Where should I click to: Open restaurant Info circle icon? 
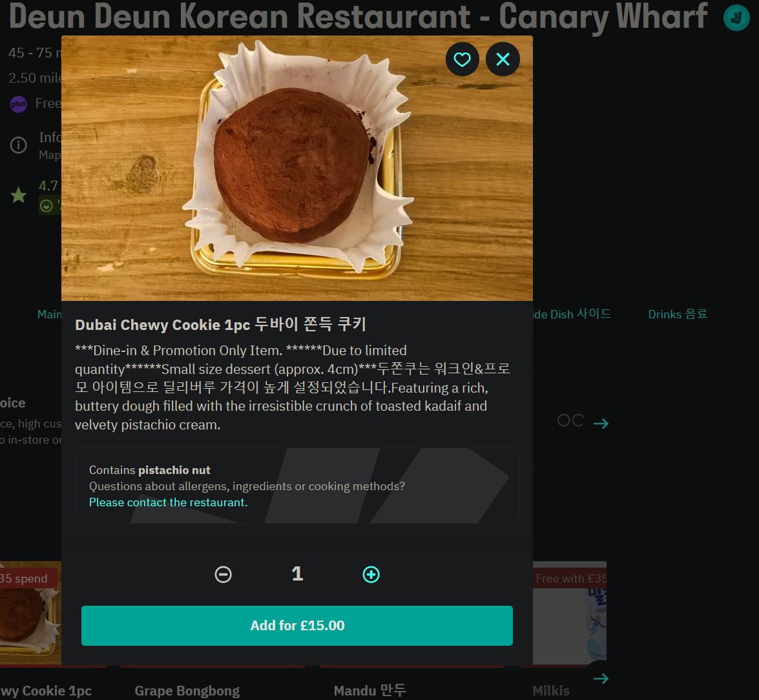click(18, 145)
